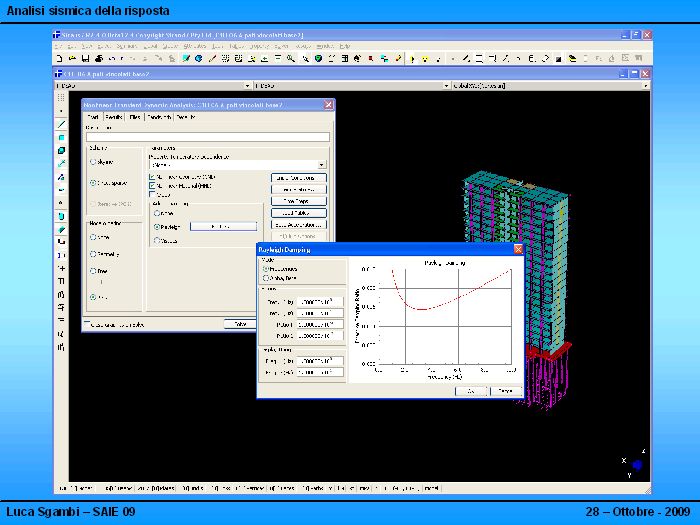Image resolution: width=700 pixels, height=525 pixels.
Task: Click the cyan cylinder icon in left toolbar
Action: point(61,215)
